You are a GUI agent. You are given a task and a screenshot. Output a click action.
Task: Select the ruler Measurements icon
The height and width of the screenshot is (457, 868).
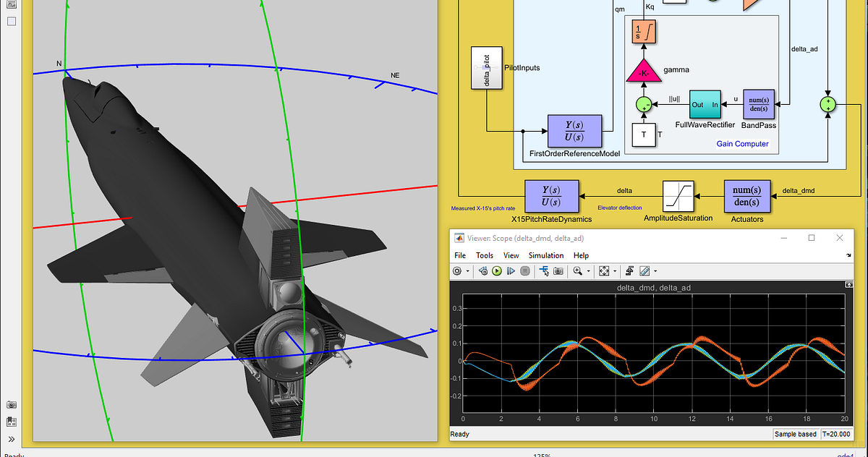[x=645, y=271]
